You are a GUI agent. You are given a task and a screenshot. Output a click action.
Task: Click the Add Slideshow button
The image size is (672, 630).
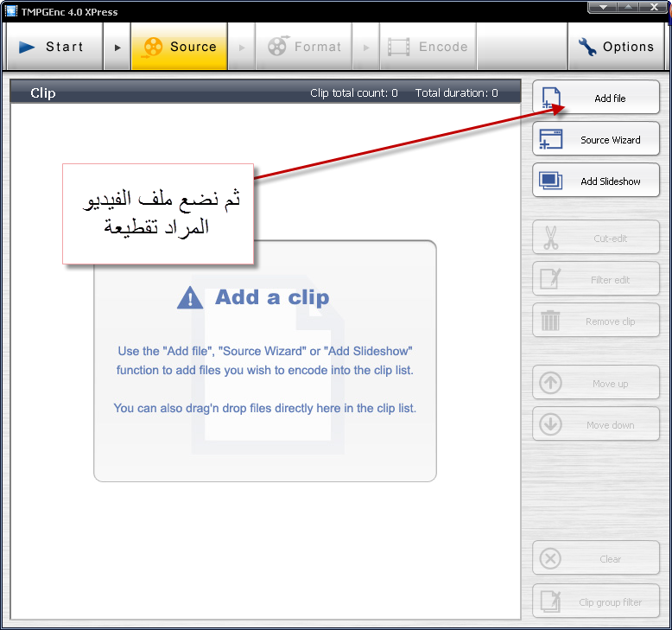(x=596, y=180)
